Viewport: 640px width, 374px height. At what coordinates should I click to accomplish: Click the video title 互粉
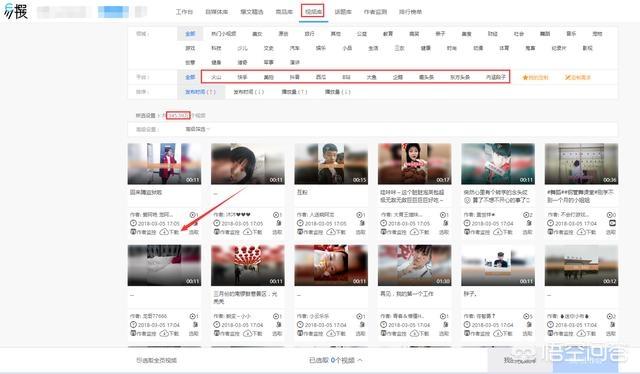(x=302, y=192)
